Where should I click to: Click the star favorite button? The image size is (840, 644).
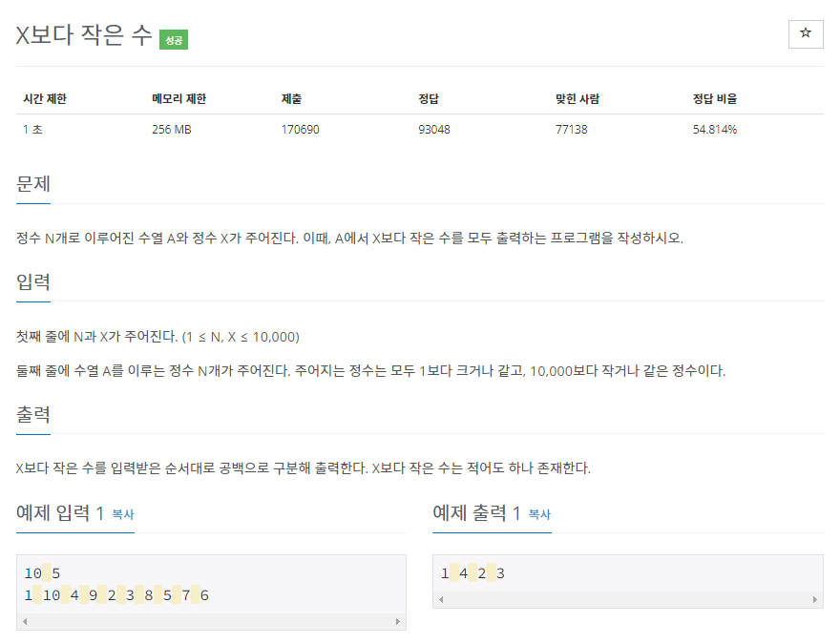[806, 34]
